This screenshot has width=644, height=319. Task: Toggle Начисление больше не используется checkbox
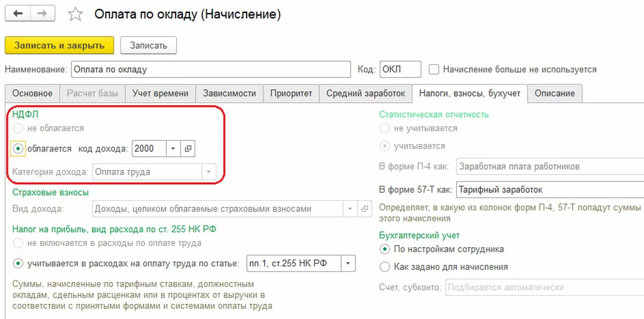(434, 69)
